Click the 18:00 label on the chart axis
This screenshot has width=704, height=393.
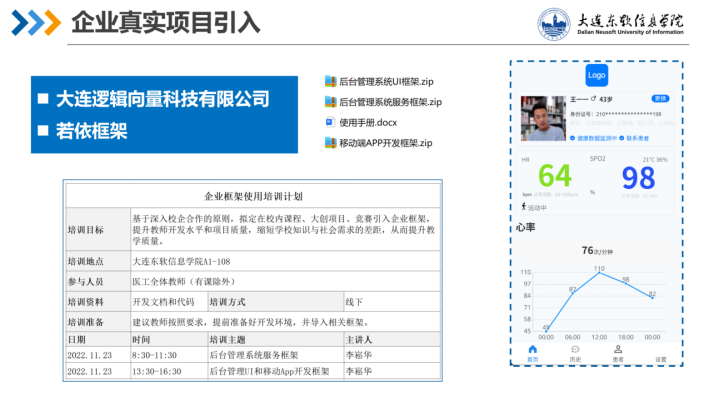point(625,337)
